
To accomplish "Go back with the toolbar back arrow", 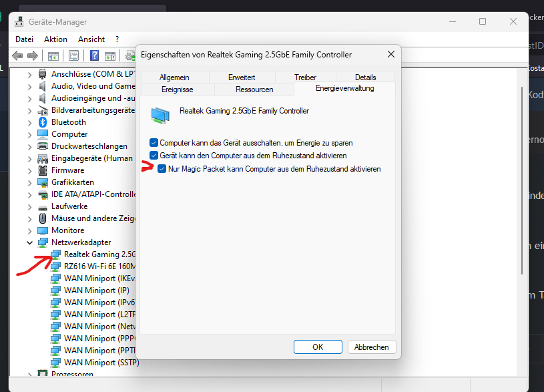I will [17, 55].
